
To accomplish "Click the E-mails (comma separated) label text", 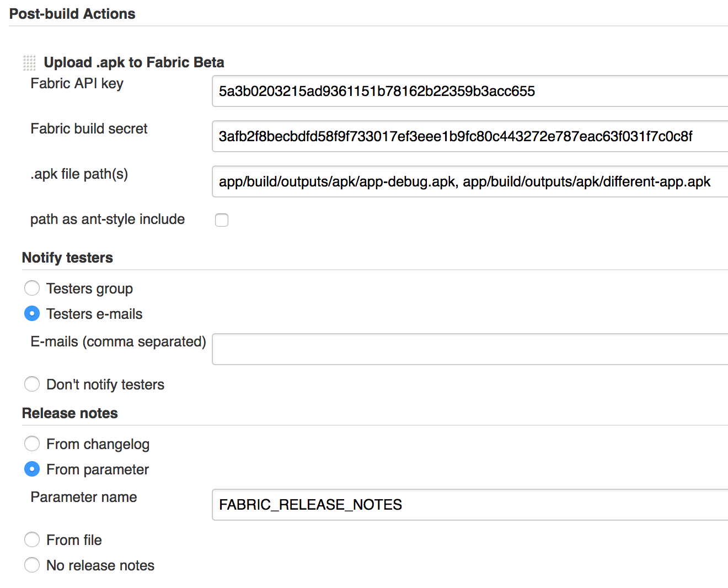I will (118, 341).
